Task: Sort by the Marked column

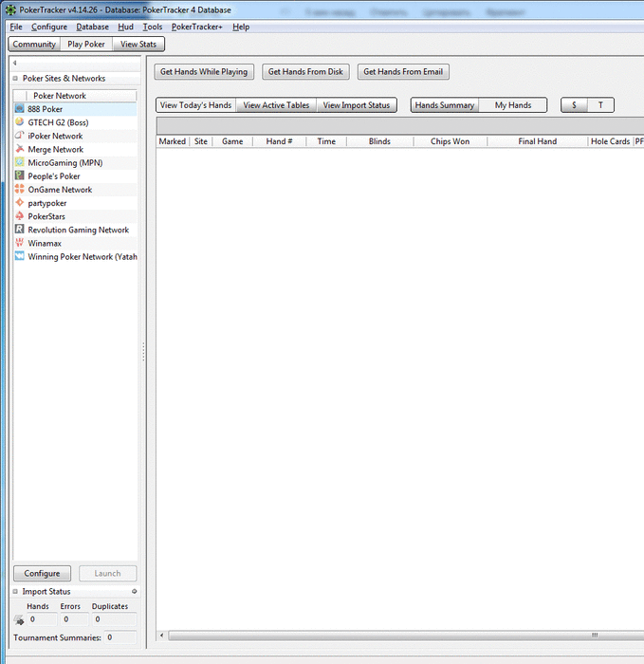Action: 173,141
